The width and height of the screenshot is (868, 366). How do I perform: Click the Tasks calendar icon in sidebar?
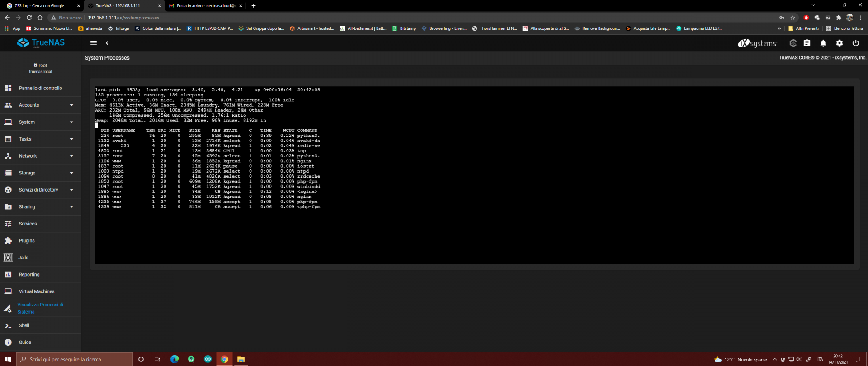pyautogui.click(x=8, y=139)
